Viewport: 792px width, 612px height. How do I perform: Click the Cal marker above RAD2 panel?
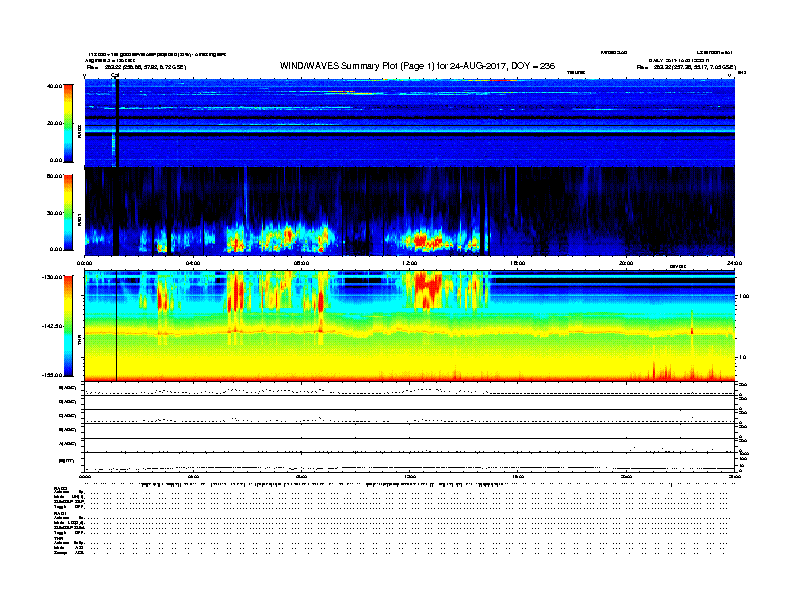pyautogui.click(x=115, y=76)
